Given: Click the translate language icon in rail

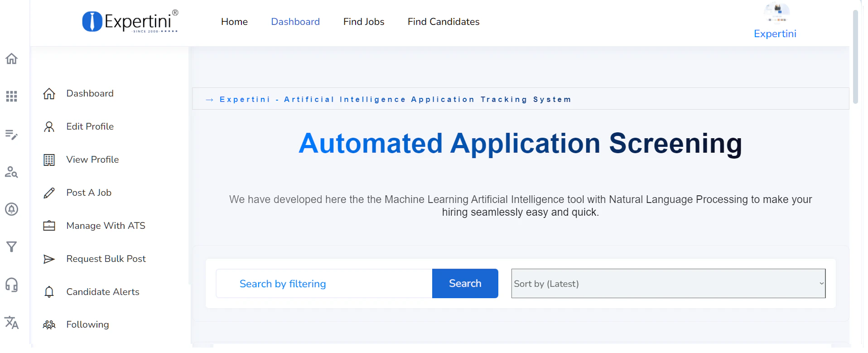Looking at the screenshot, I should pyautogui.click(x=11, y=322).
